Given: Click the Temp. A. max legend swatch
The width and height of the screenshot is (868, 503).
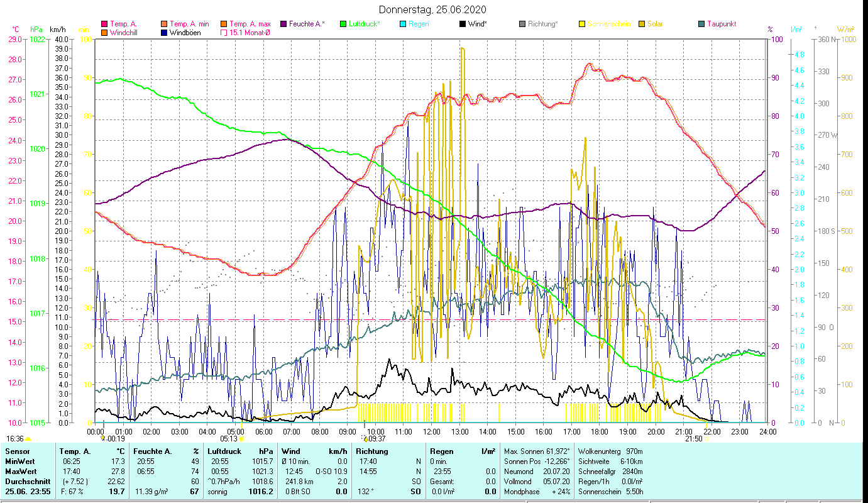Looking at the screenshot, I should pos(224,24).
